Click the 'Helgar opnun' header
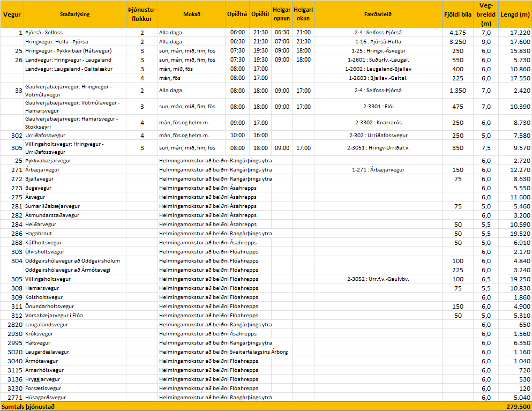Screen dimensions: 532x411 coord(282,14)
